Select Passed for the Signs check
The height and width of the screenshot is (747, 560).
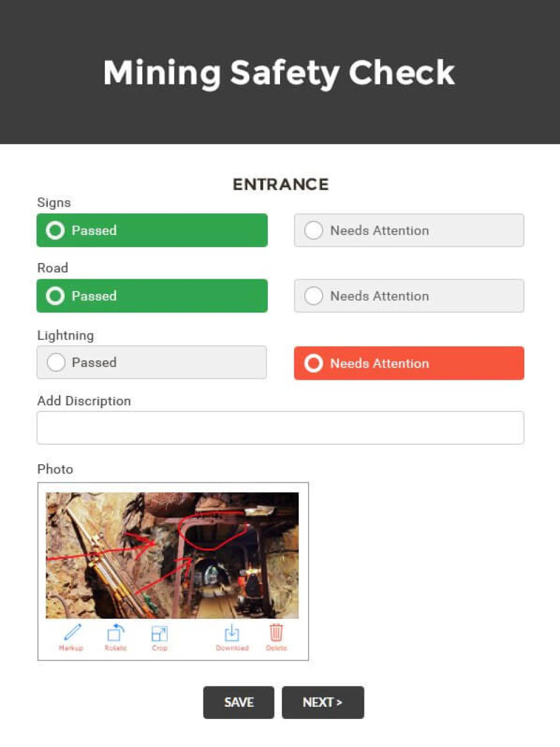pyautogui.click(x=152, y=230)
